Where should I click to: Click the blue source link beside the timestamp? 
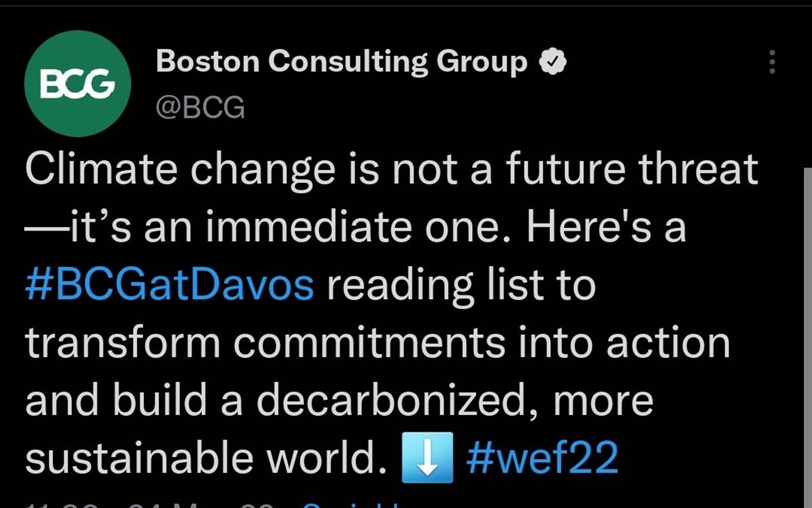tap(351, 505)
